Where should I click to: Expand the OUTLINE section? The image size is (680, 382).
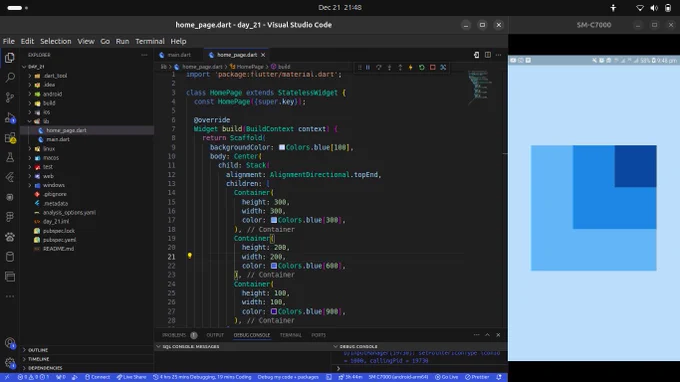click(38, 350)
